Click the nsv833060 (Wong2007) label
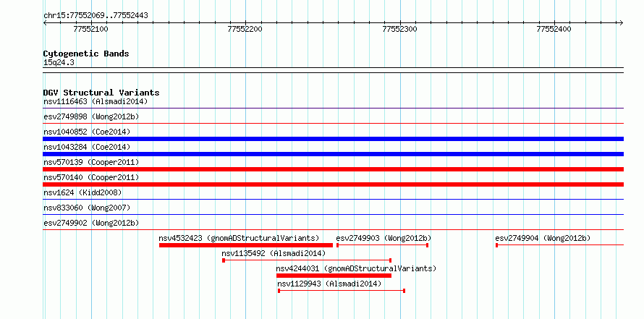The width and height of the screenshot is (644, 319). coord(87,208)
